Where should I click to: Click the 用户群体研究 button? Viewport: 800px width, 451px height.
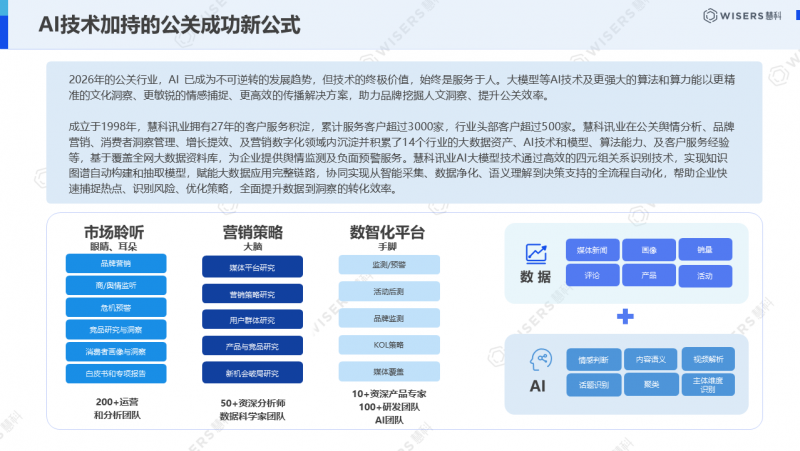[x=252, y=320]
